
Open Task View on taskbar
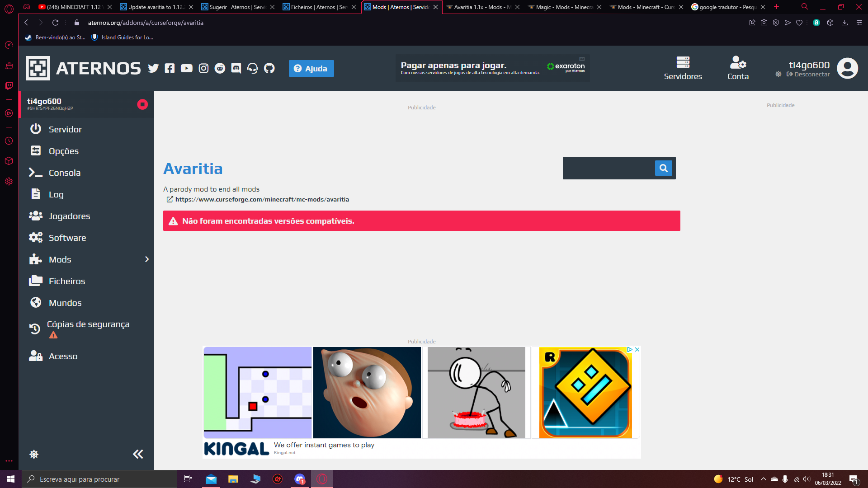(x=188, y=479)
